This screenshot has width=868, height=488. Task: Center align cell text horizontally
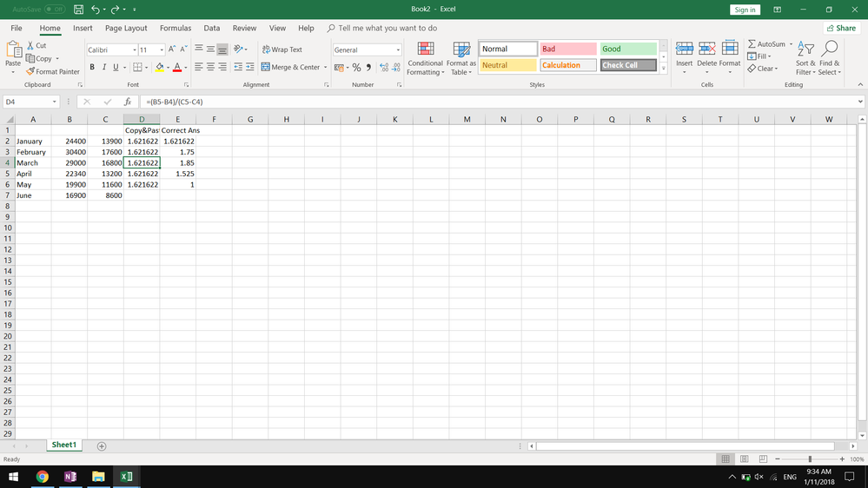point(210,67)
